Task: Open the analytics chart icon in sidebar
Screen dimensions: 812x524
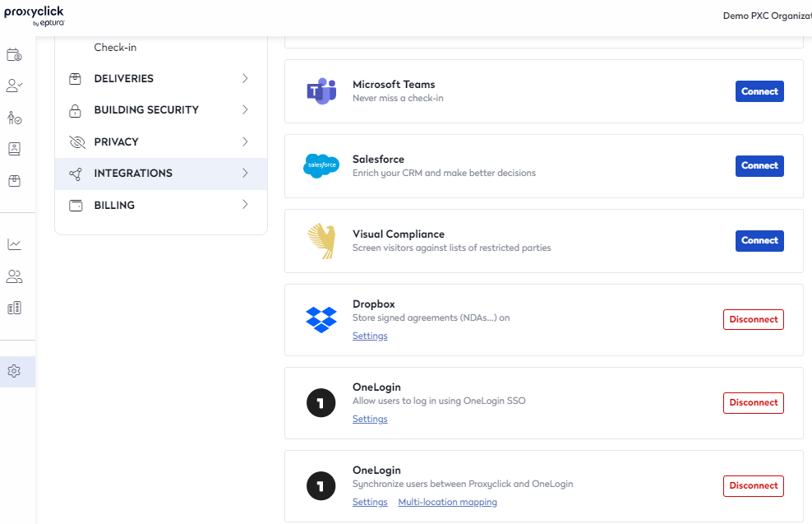Action: pyautogui.click(x=14, y=244)
